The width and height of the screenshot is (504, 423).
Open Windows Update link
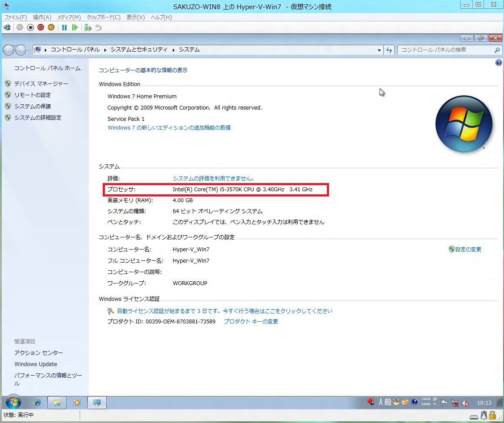(36, 364)
